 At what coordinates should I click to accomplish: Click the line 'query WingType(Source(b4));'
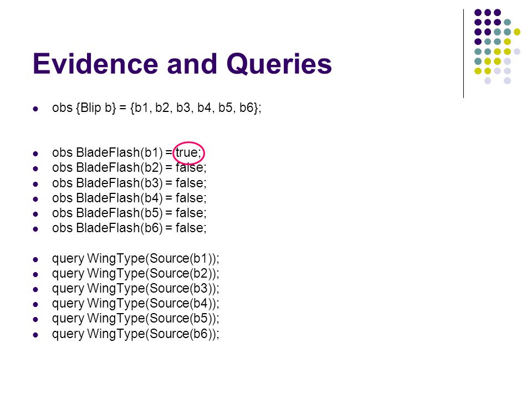(136, 304)
